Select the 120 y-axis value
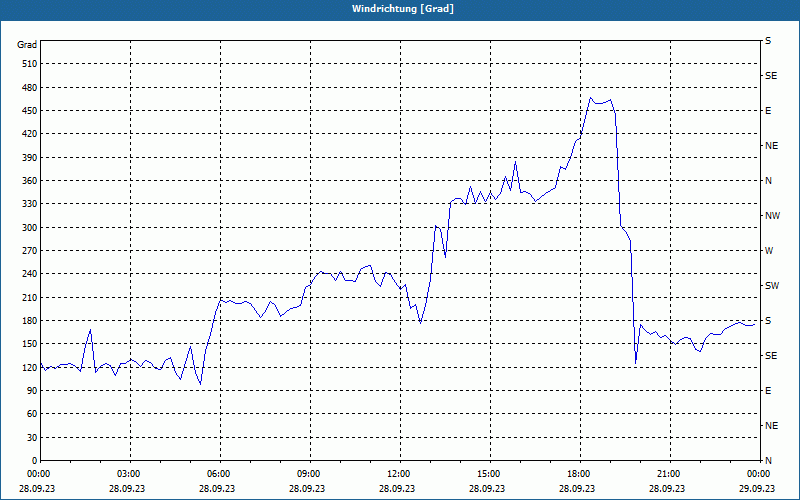This screenshot has height=500, width=800. tap(30, 367)
